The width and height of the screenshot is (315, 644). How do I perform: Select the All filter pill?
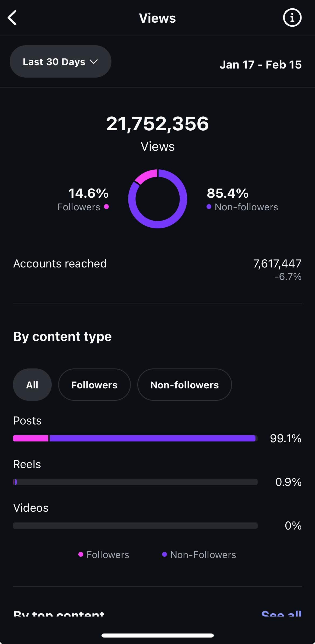tap(32, 385)
